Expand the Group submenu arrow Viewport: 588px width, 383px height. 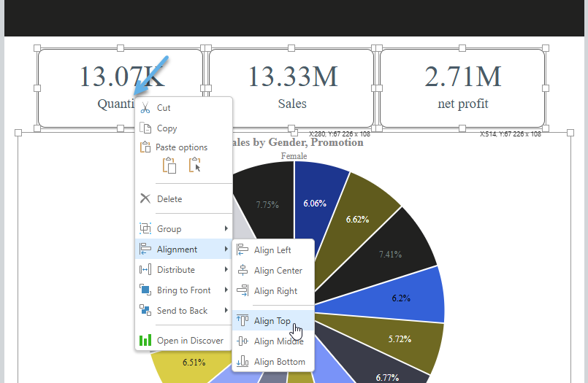coord(226,228)
